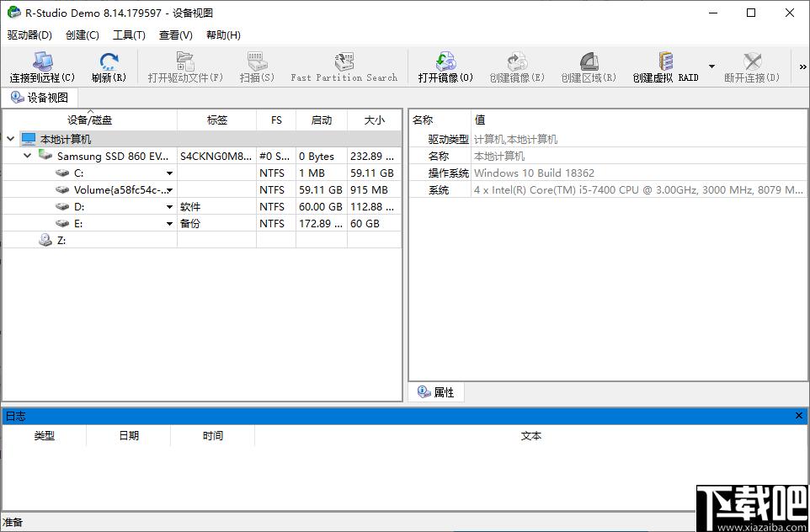This screenshot has width=810, height=532.
Task: Click the Intel Core i5-7400 system value
Action: click(638, 190)
